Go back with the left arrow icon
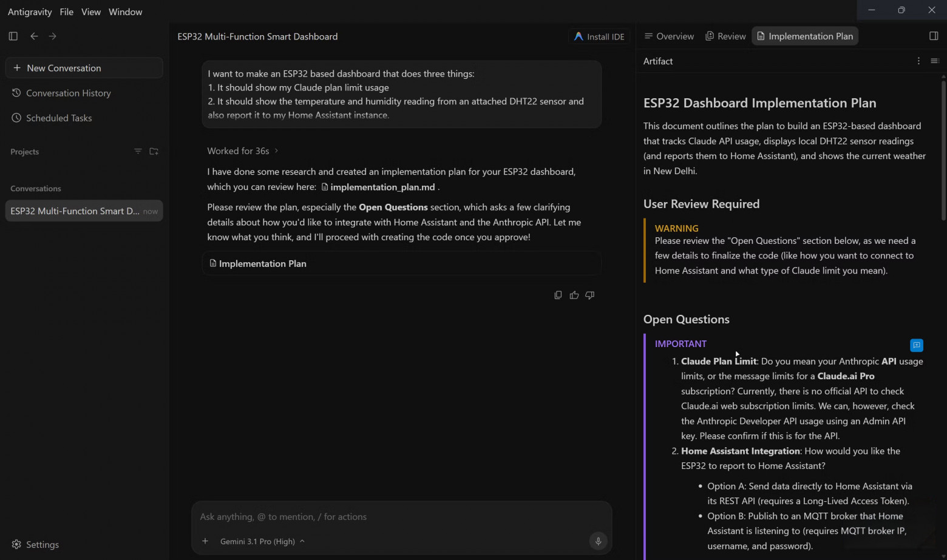The width and height of the screenshot is (947, 560). coord(34,36)
